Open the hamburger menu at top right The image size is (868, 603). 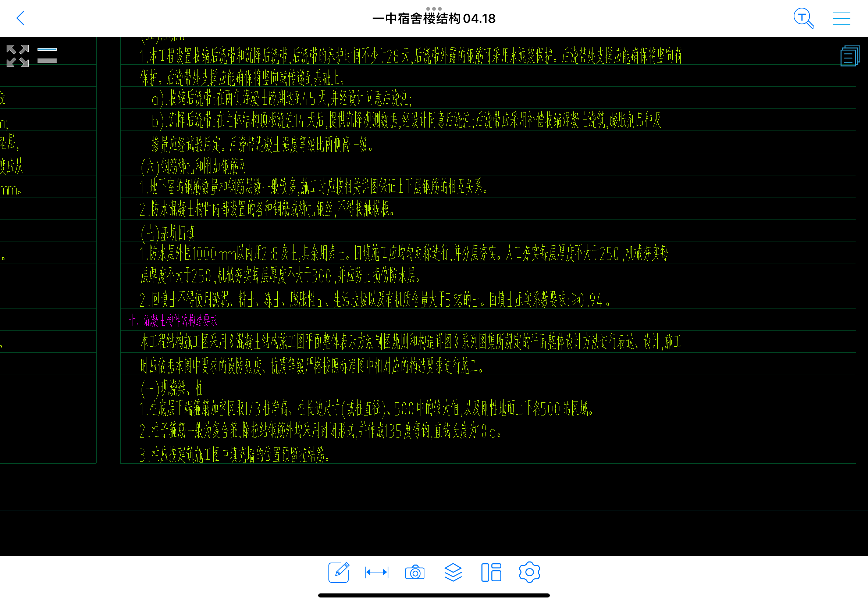click(841, 18)
